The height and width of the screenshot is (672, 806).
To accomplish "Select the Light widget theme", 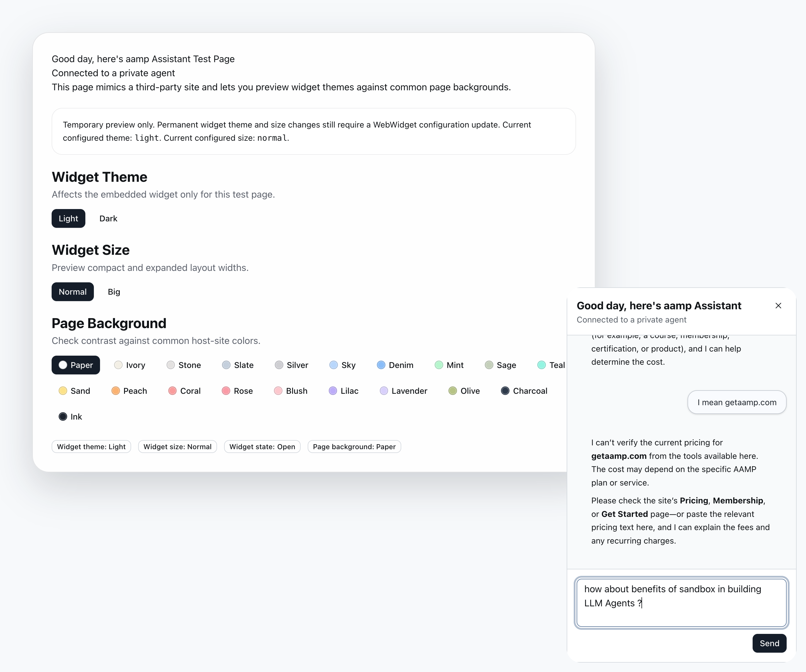I will (x=68, y=218).
